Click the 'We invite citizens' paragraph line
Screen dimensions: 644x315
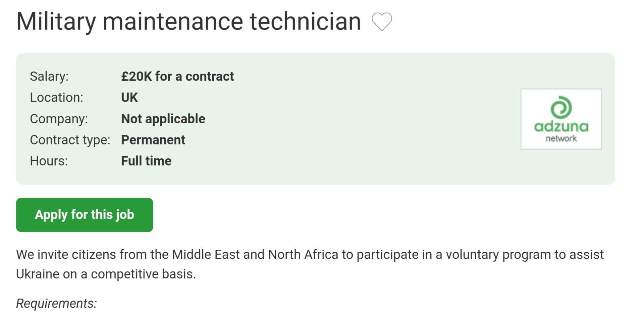pyautogui.click(x=310, y=255)
